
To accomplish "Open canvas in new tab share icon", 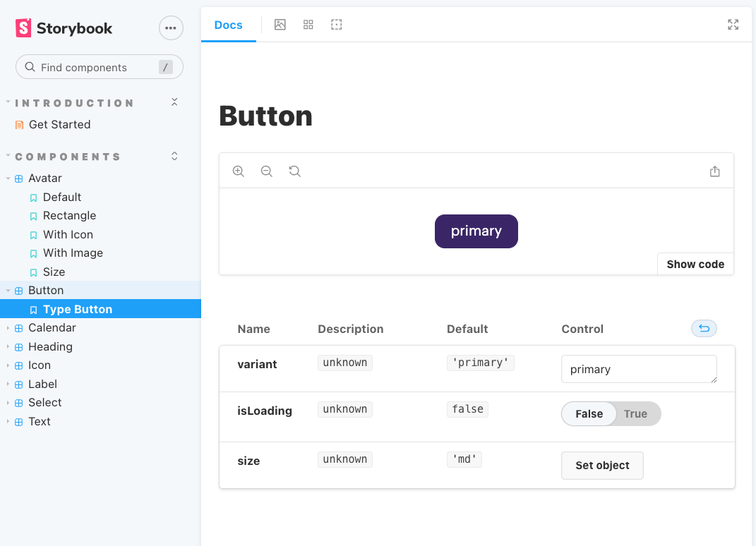I will pos(714,171).
